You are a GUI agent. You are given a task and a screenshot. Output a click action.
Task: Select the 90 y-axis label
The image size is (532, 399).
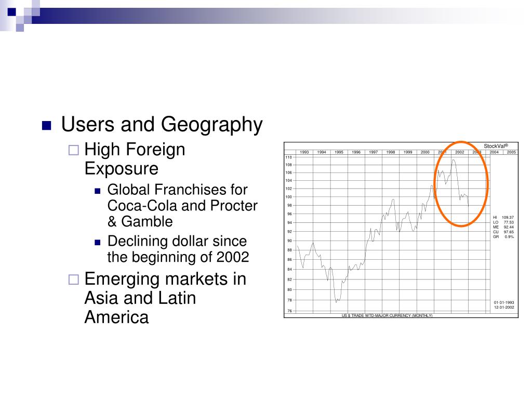[289, 241]
